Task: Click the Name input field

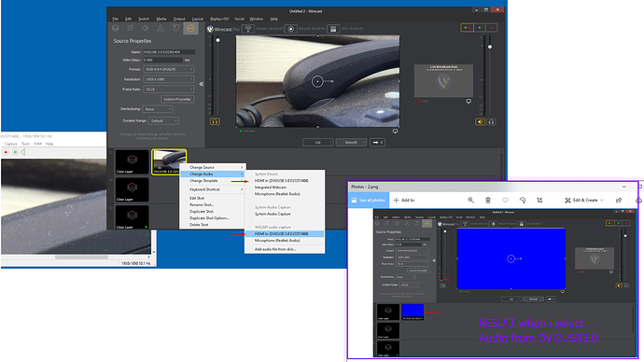Action: click(x=168, y=52)
